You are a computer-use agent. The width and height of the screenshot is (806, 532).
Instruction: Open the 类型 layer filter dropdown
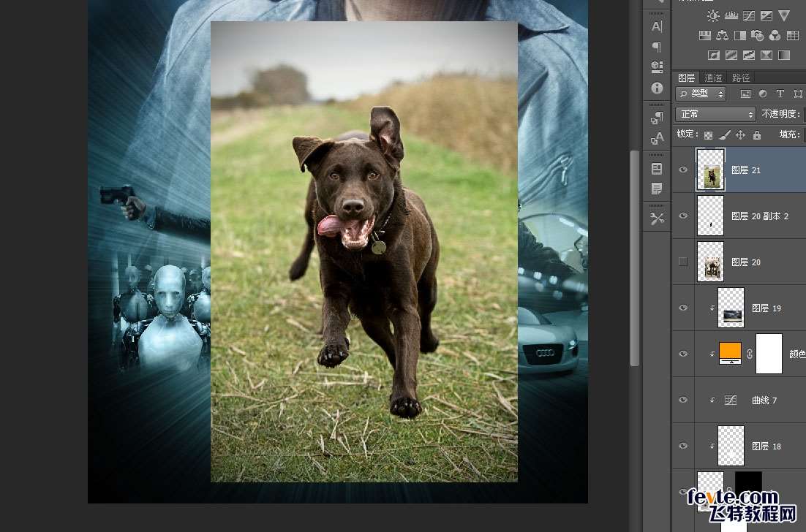(x=701, y=94)
